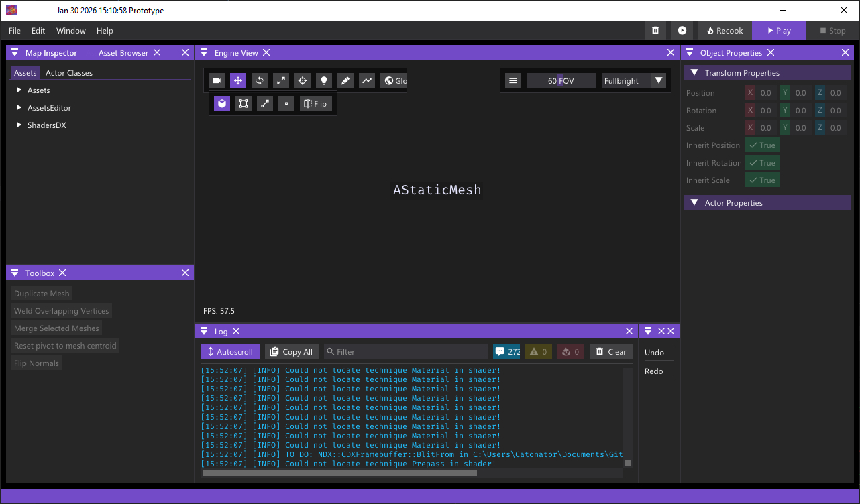Select the camera tool in Engine View
The width and height of the screenshot is (860, 504).
click(x=216, y=80)
